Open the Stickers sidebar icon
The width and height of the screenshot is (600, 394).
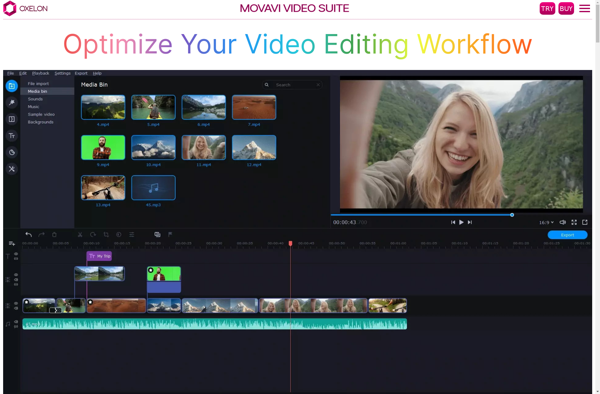[11, 152]
